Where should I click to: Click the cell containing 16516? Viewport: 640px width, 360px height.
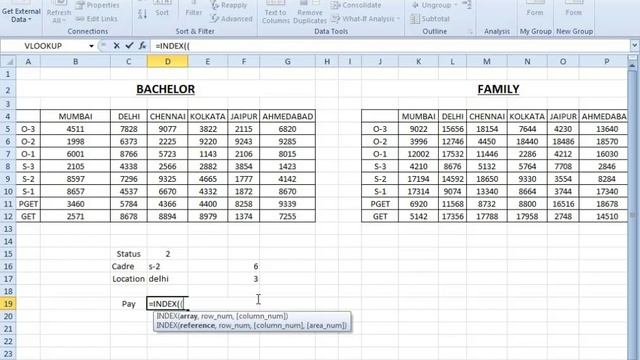[x=563, y=204]
